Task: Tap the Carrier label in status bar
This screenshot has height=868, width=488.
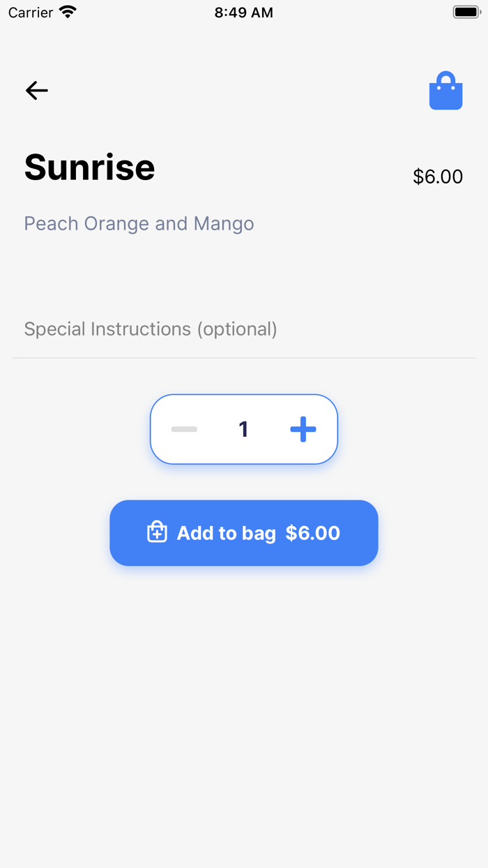Action: (31, 13)
